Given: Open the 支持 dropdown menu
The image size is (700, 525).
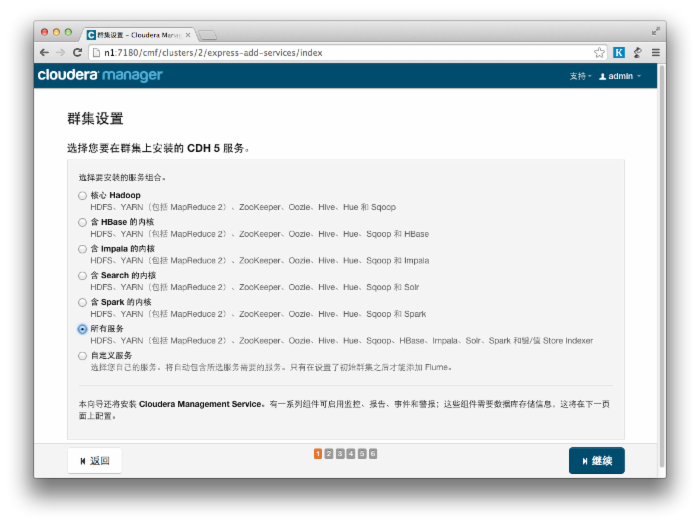Looking at the screenshot, I should (580, 76).
